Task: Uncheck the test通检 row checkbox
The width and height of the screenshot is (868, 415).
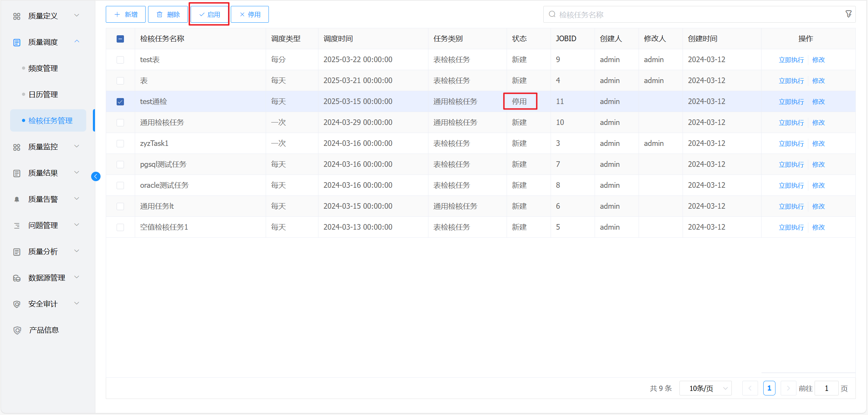Action: pos(120,102)
